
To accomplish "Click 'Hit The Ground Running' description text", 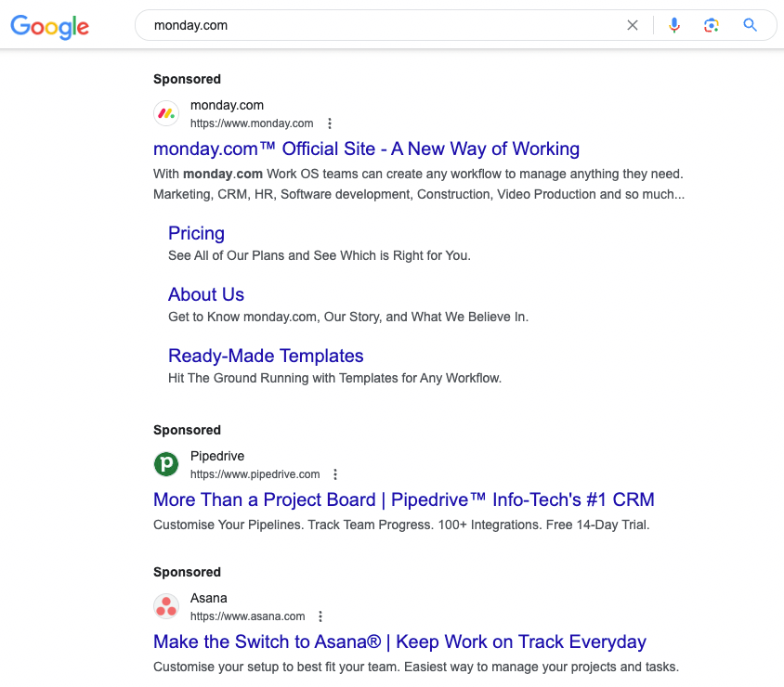I will (334, 378).
